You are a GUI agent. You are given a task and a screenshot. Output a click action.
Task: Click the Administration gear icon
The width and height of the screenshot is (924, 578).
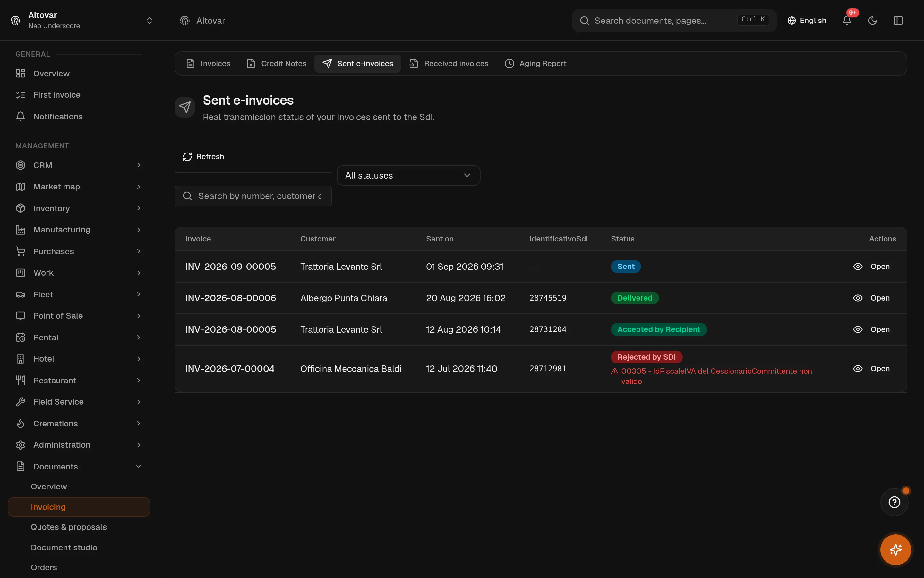(21, 445)
